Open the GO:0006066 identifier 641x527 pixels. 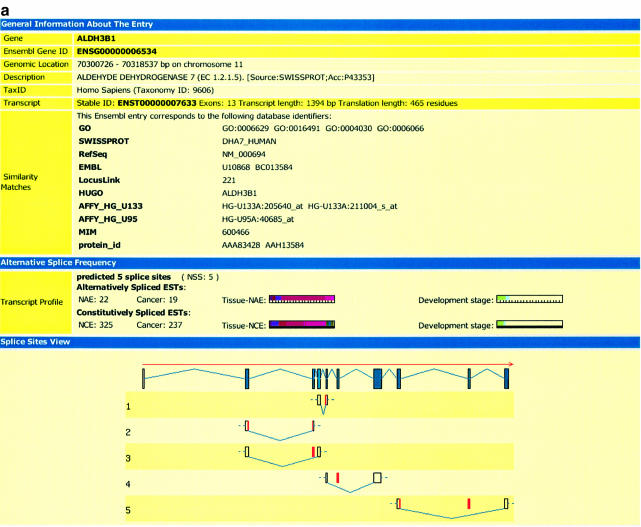[x=400, y=128]
